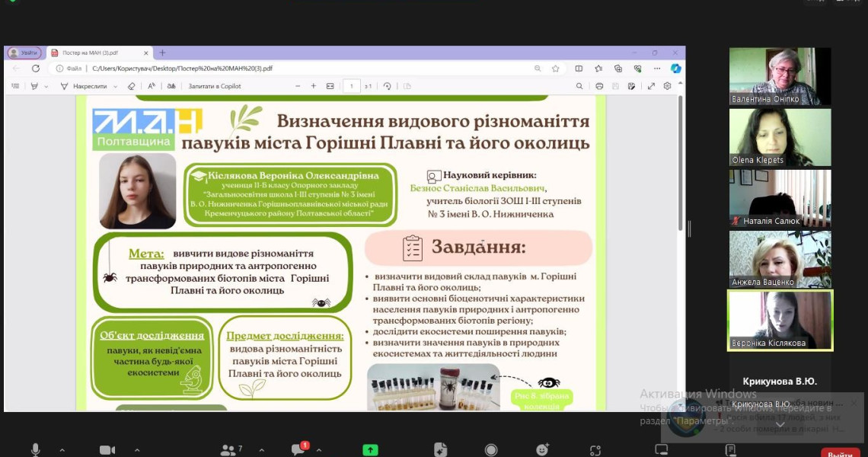Image resolution: width=868 pixels, height=457 pixels.
Task: Open a new browser tab with plus button
Action: (162, 53)
